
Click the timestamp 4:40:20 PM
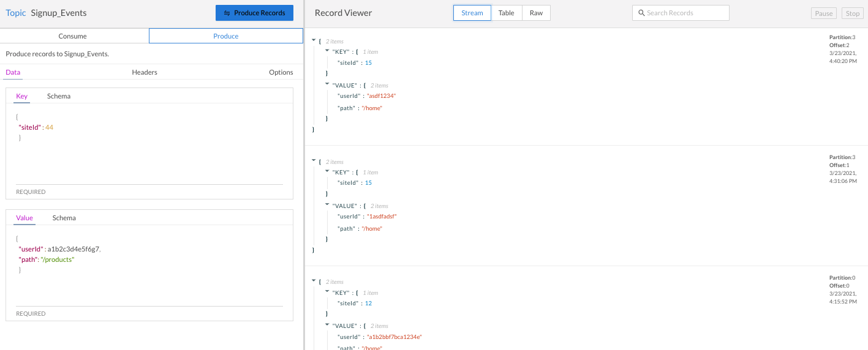click(x=843, y=61)
